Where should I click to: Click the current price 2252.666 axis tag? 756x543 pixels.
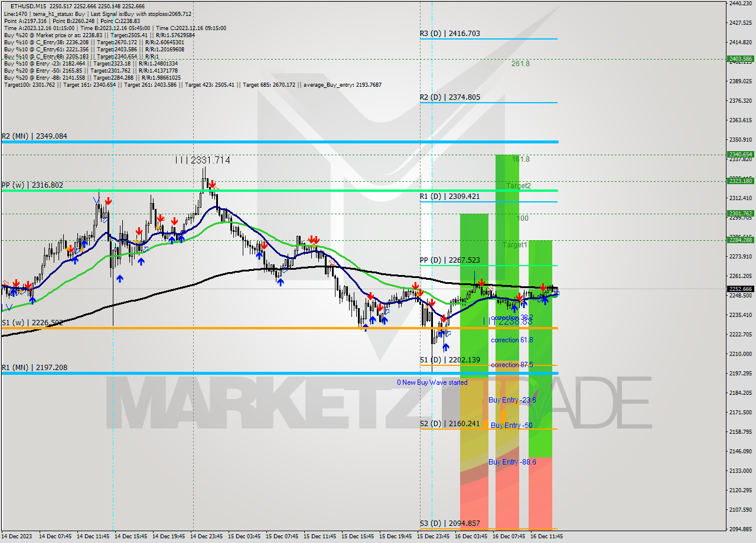[740, 289]
